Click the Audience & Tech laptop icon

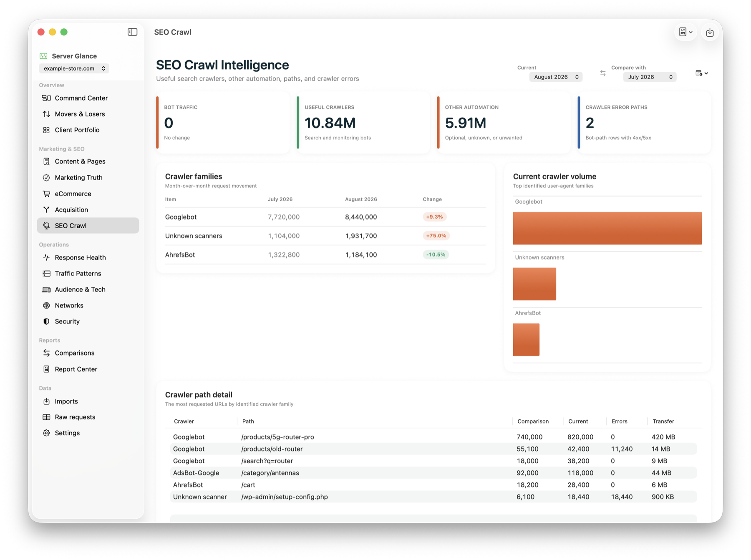point(46,290)
